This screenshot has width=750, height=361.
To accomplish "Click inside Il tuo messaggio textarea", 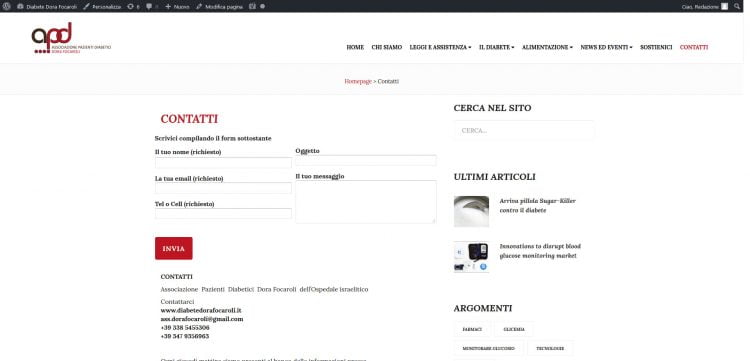I will pyautogui.click(x=365, y=202).
